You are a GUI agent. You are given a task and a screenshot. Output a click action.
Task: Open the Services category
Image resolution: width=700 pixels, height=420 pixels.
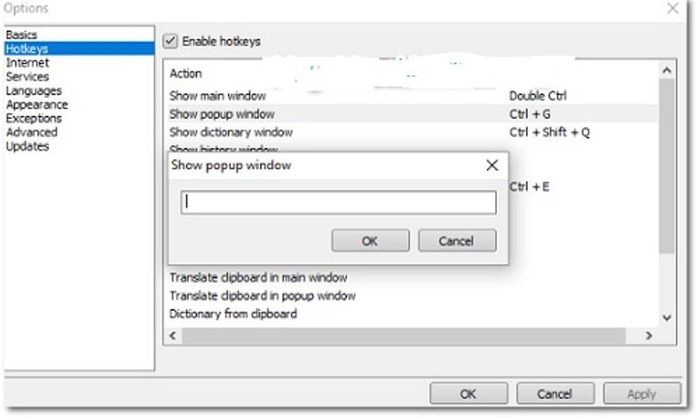point(27,77)
